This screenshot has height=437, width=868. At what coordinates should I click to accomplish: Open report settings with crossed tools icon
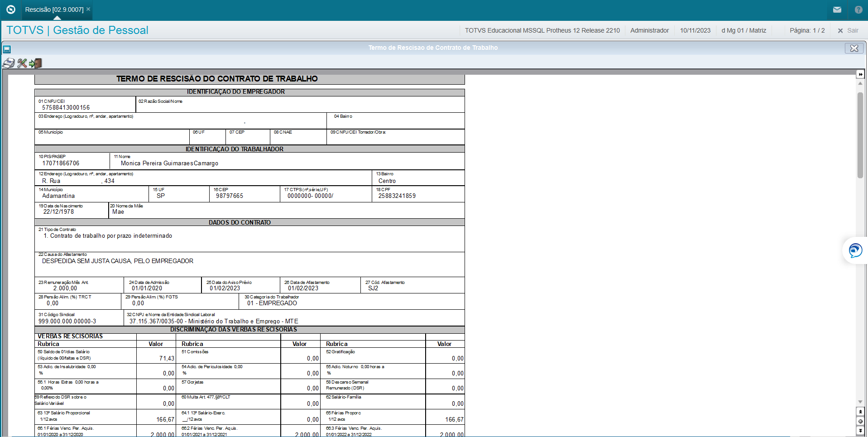(22, 63)
